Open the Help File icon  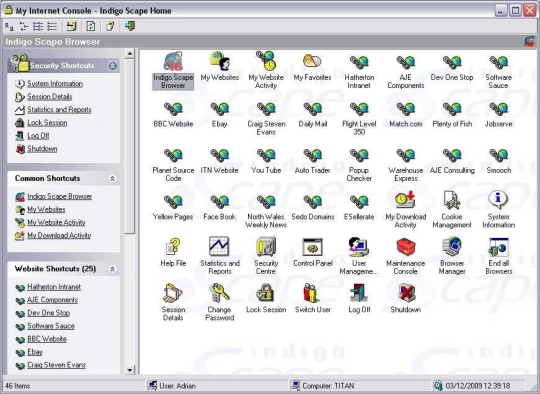(x=173, y=247)
